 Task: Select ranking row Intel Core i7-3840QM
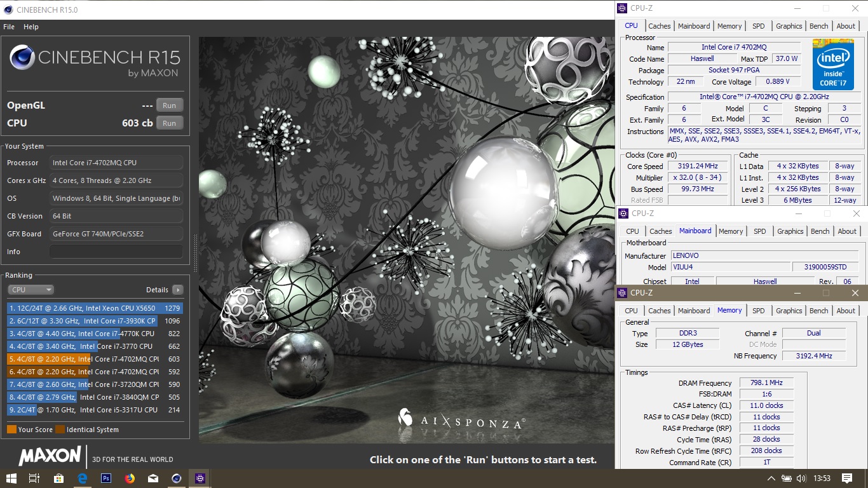click(95, 397)
